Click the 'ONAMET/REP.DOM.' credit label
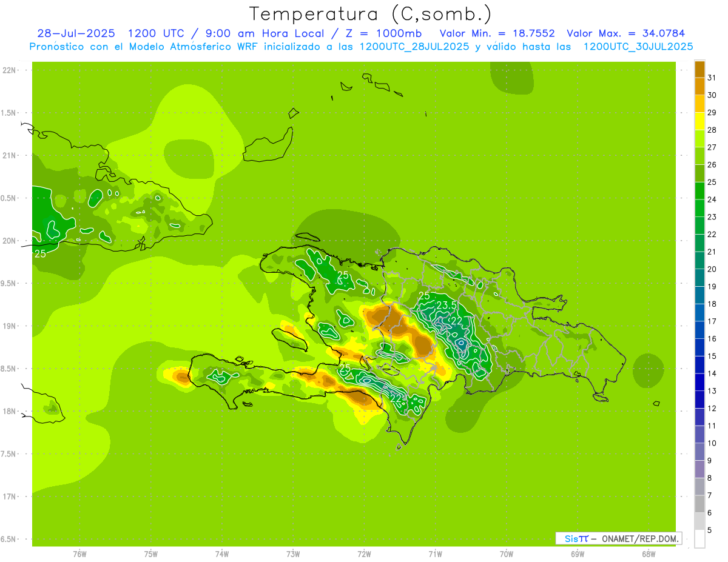The image size is (728, 562). [640, 538]
